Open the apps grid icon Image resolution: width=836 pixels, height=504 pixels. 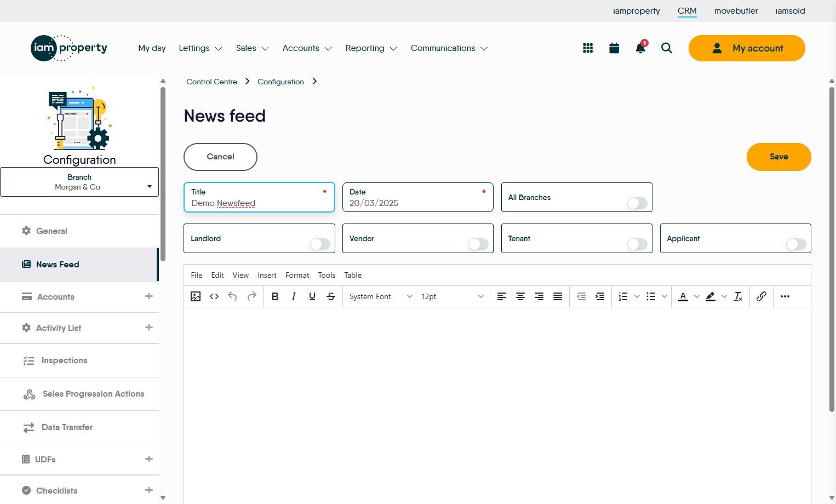(x=588, y=48)
